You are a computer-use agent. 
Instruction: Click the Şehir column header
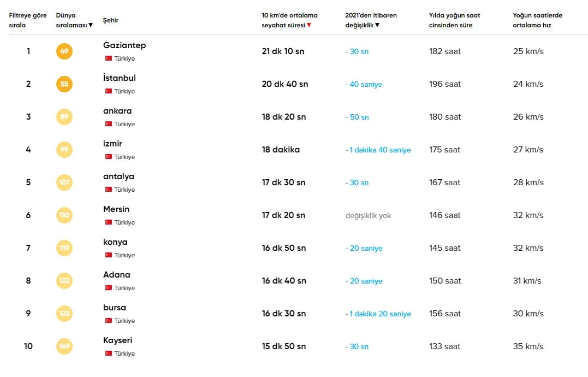click(110, 20)
